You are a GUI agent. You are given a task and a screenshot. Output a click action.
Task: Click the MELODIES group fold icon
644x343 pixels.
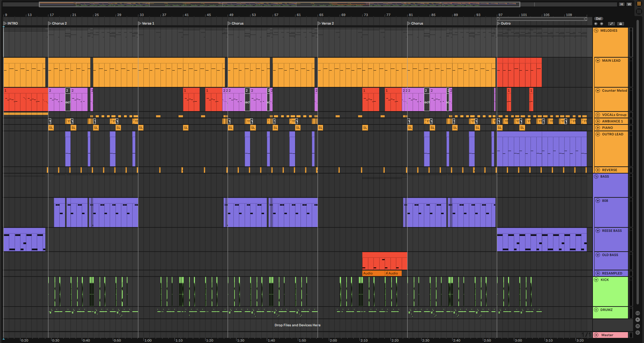pos(596,31)
